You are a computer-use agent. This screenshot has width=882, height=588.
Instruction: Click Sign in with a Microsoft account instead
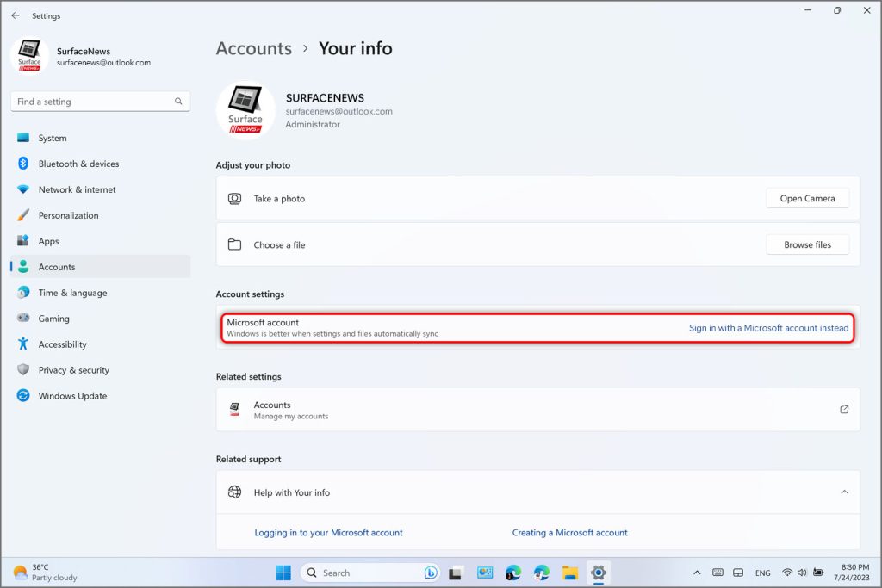(x=768, y=328)
